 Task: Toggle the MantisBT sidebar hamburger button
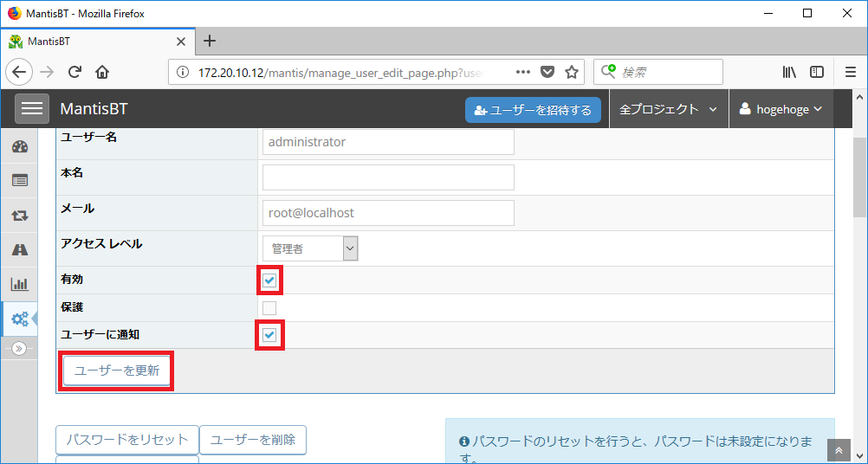click(x=31, y=108)
